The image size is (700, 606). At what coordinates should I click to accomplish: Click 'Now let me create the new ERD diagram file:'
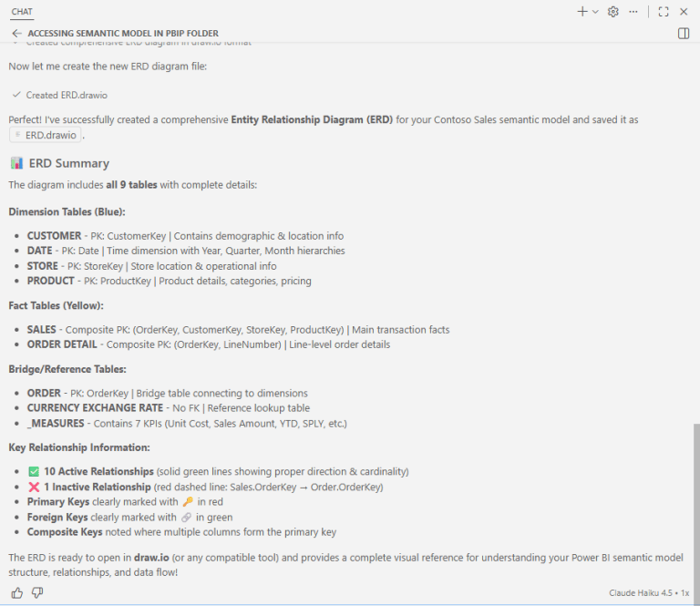click(108, 67)
